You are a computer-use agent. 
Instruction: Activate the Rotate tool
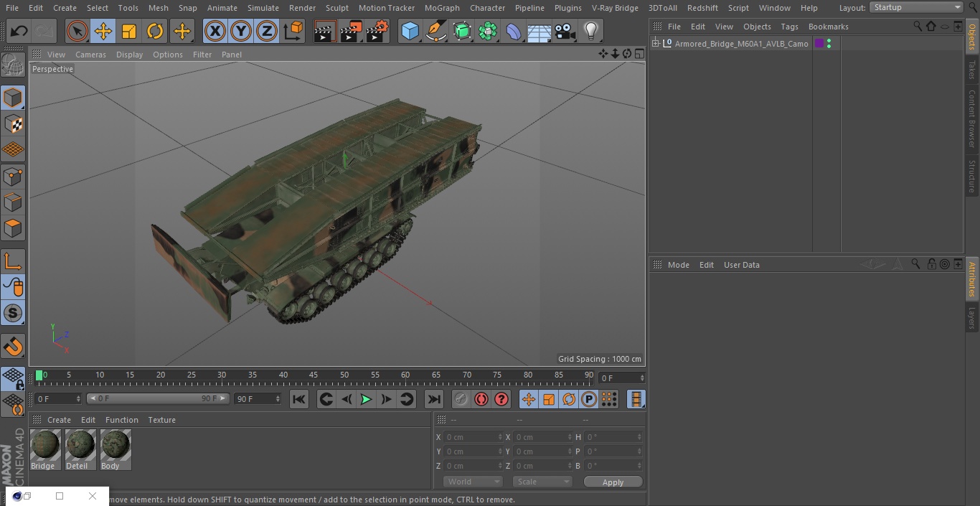pos(155,31)
